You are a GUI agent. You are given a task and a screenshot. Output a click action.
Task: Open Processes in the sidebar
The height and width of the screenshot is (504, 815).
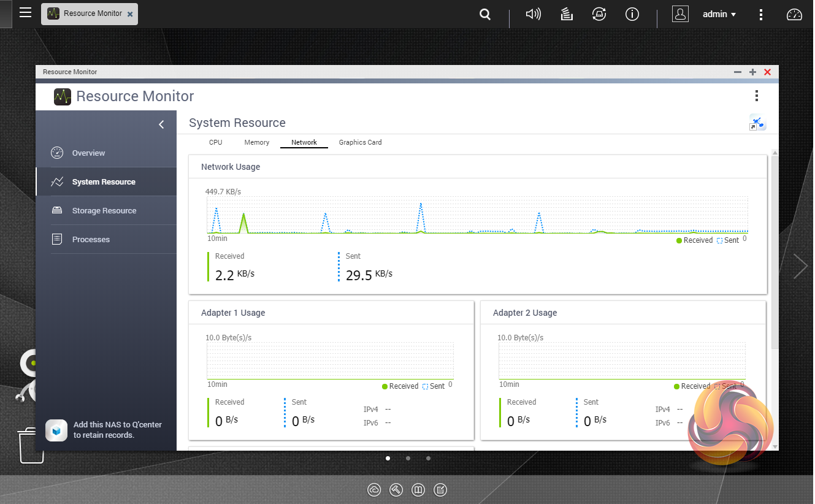pos(91,240)
